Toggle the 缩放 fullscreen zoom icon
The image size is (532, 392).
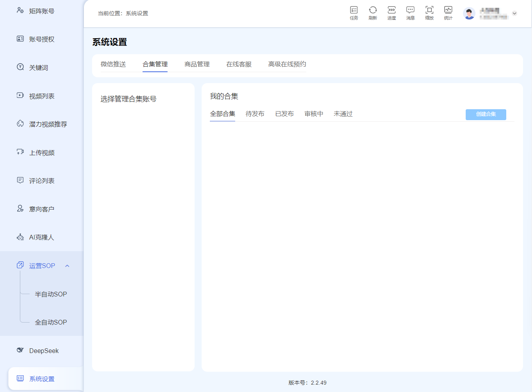pyautogui.click(x=429, y=10)
